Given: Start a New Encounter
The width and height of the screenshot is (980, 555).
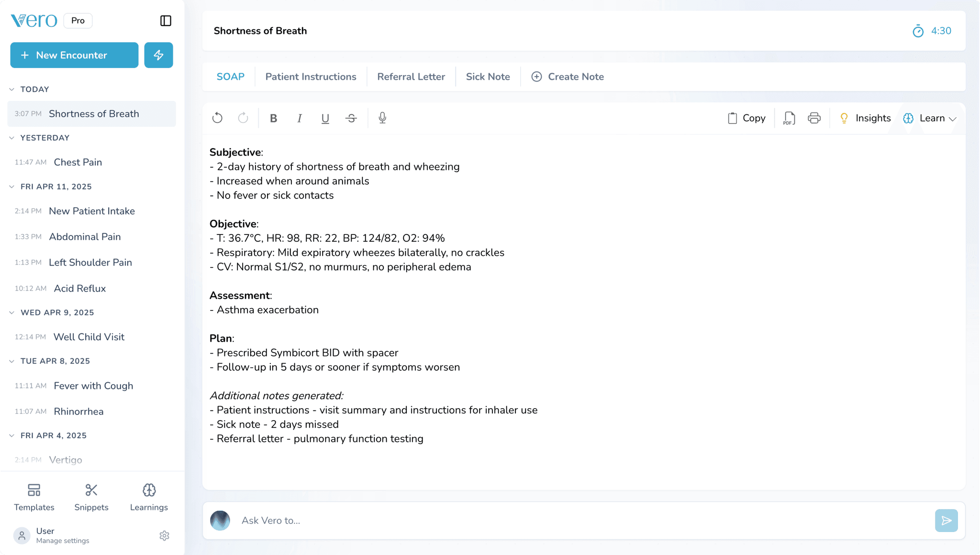Looking at the screenshot, I should click(74, 55).
